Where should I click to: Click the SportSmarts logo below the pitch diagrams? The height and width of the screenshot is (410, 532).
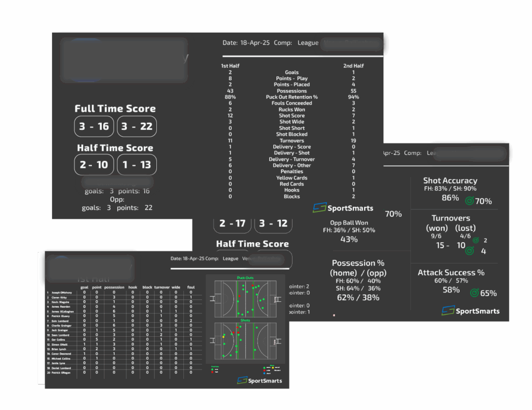(260, 380)
